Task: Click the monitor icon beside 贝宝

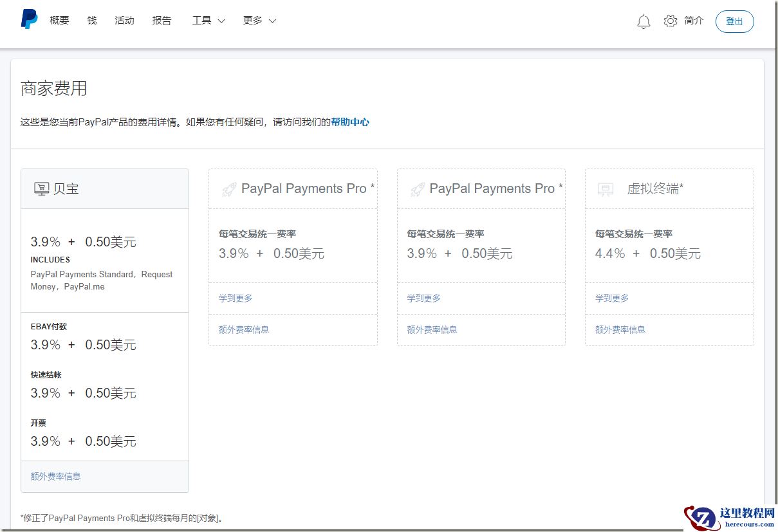Action: click(x=41, y=188)
